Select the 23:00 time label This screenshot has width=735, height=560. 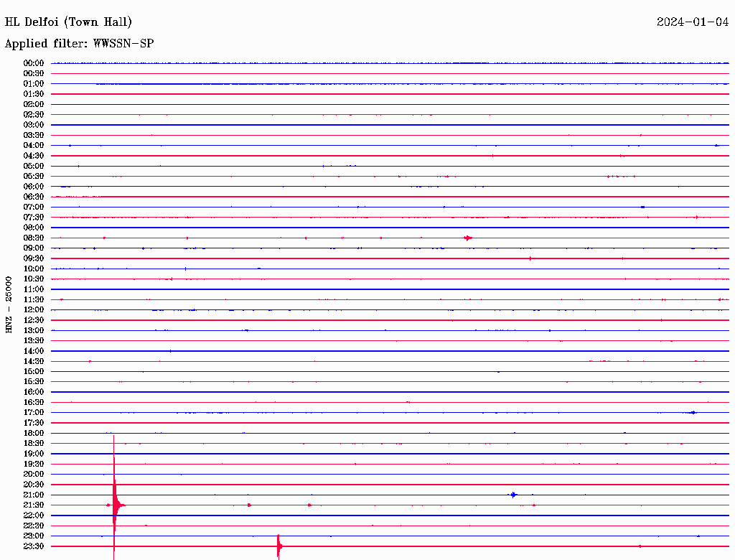click(34, 536)
